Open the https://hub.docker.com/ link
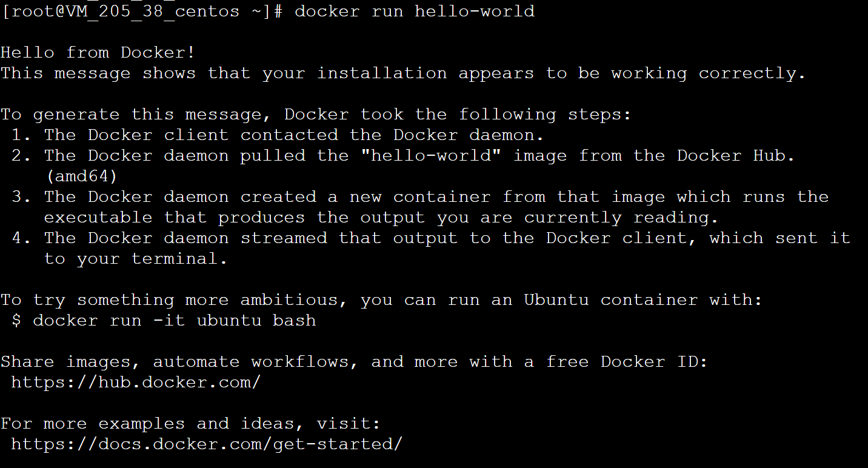The width and height of the screenshot is (868, 468). tap(136, 383)
